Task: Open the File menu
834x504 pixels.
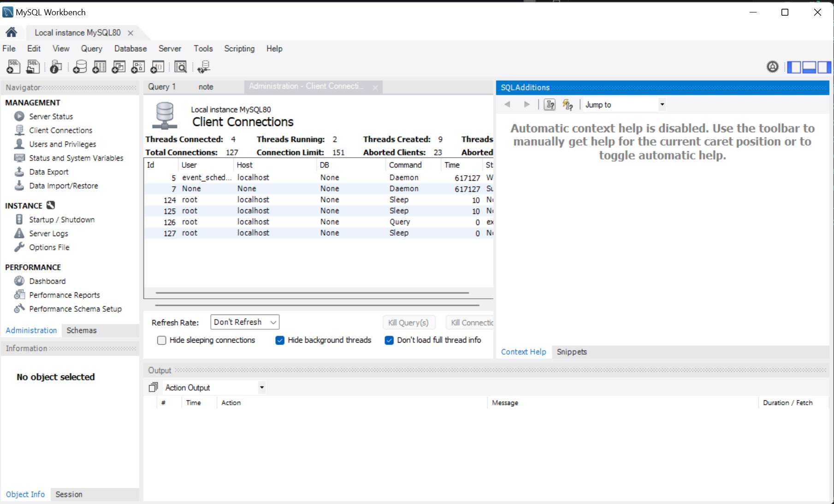Action: click(x=9, y=48)
